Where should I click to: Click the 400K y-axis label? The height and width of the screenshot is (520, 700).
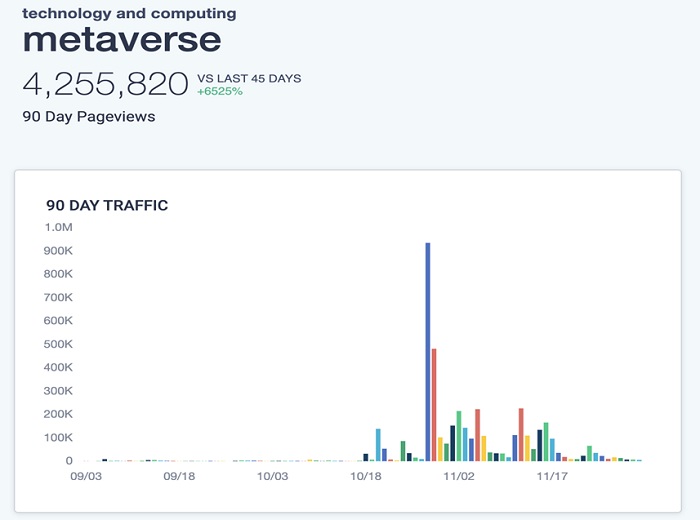58,367
